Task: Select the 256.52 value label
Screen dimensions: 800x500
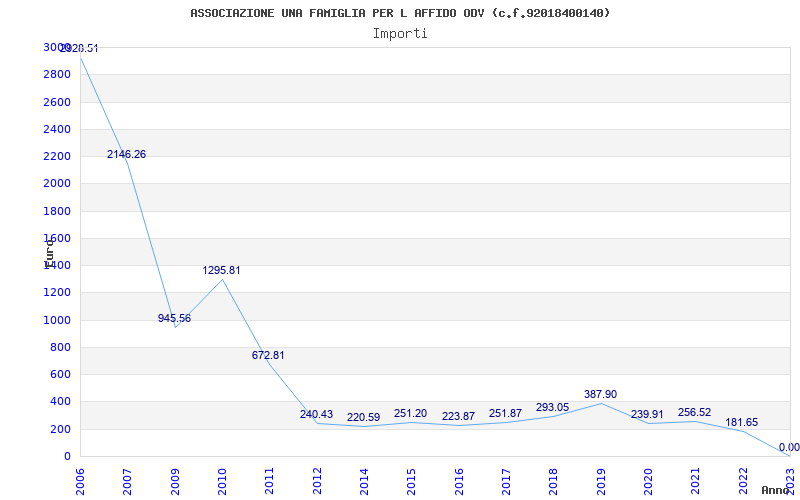Action: (x=694, y=412)
